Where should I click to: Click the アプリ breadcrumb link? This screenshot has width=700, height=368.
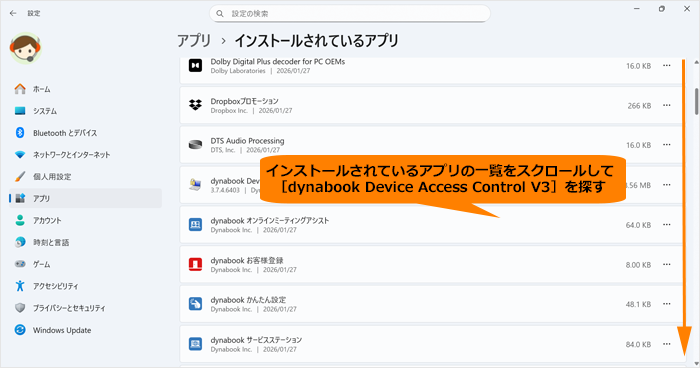[x=194, y=41]
